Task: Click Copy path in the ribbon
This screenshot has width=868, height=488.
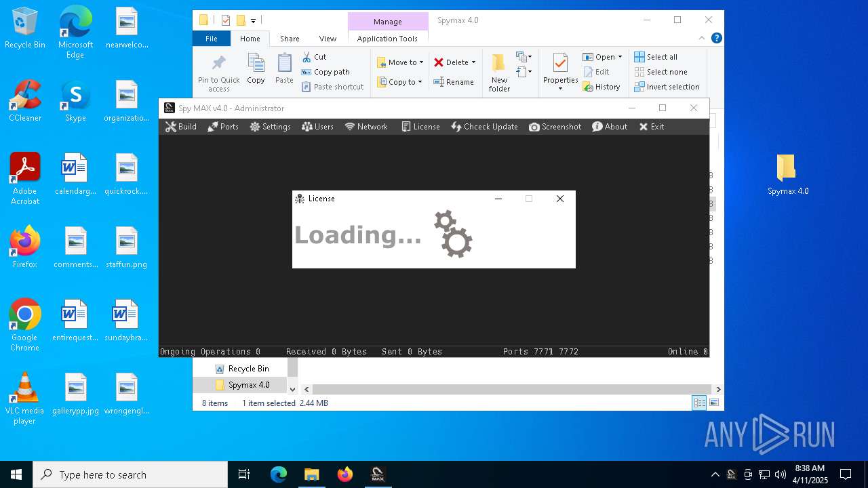Action: click(325, 72)
